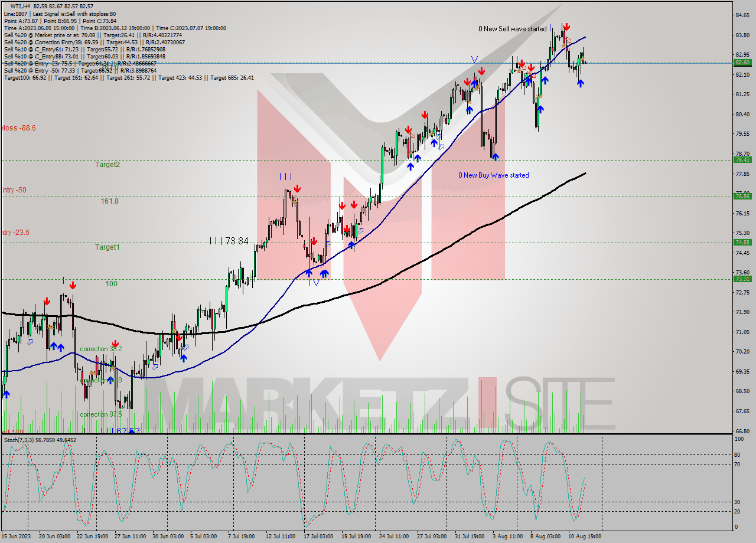Select the green 'Target2' level label
The height and width of the screenshot is (543, 756).
[107, 165]
